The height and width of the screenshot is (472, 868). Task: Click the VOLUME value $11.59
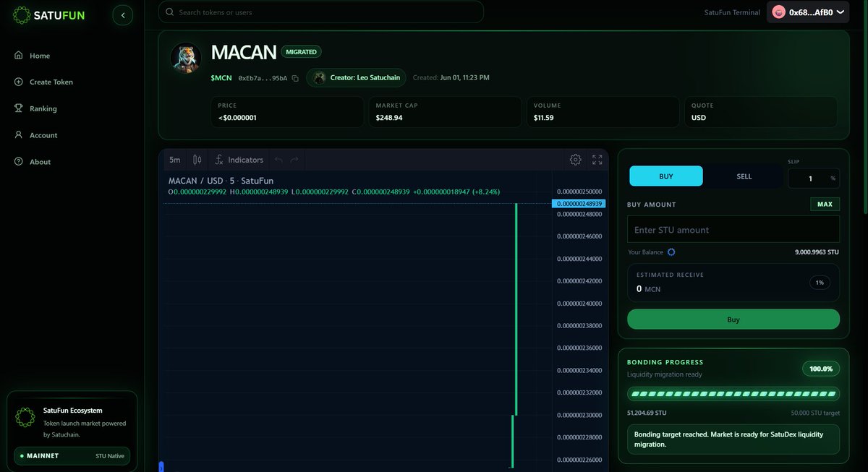coord(544,117)
